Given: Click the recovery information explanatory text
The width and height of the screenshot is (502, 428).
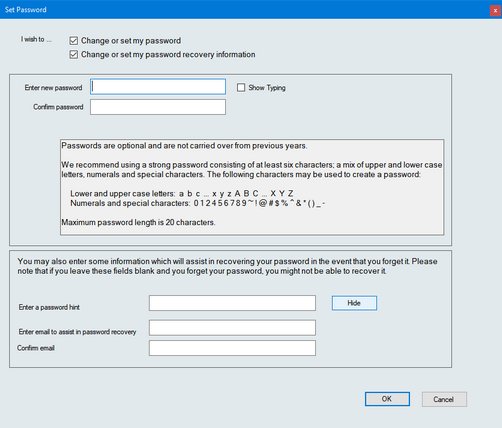Looking at the screenshot, I should [227, 266].
